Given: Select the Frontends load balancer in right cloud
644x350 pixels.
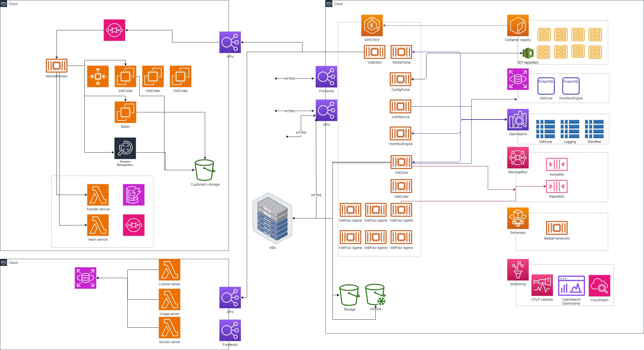Looking at the screenshot, I should pos(326,77).
